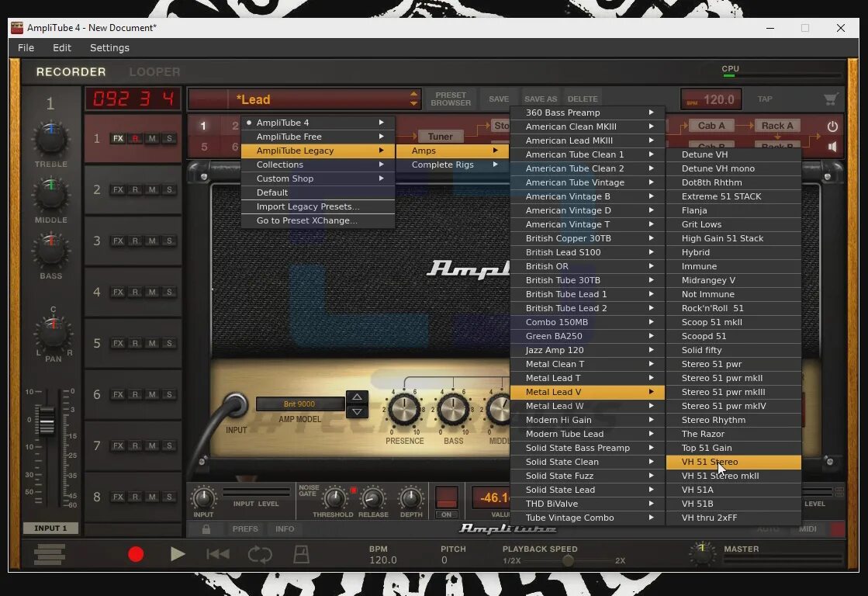Click the stacked tracks icon at bottom left
The image size is (868, 596).
point(50,554)
